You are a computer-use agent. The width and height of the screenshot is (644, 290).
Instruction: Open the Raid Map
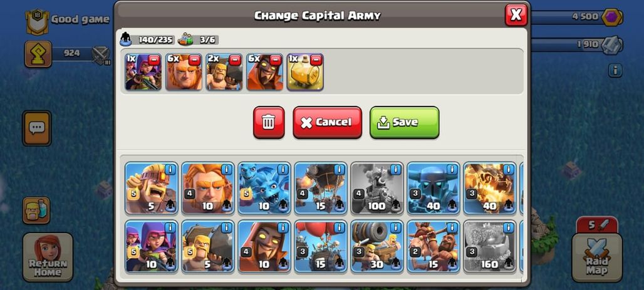(x=591, y=257)
